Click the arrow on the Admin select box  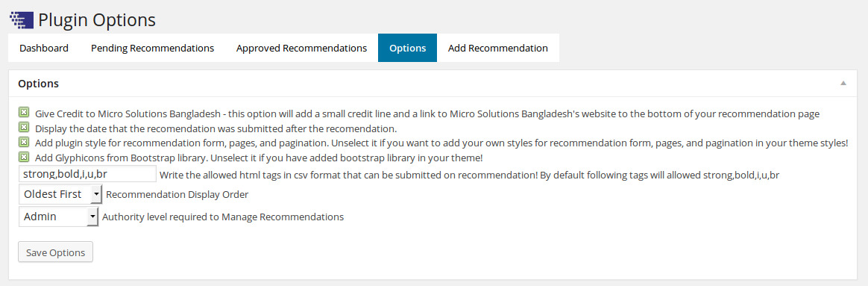[x=92, y=217]
